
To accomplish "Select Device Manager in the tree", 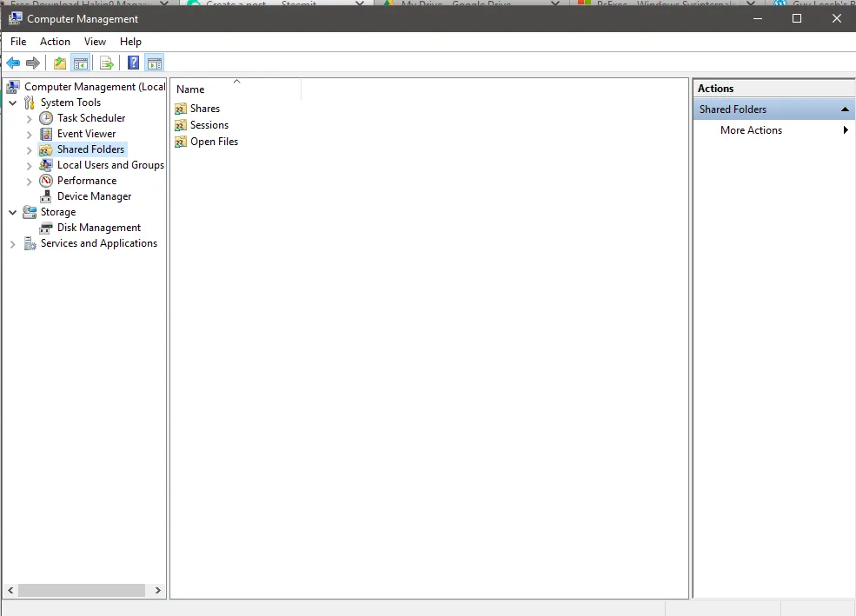I will 94,196.
